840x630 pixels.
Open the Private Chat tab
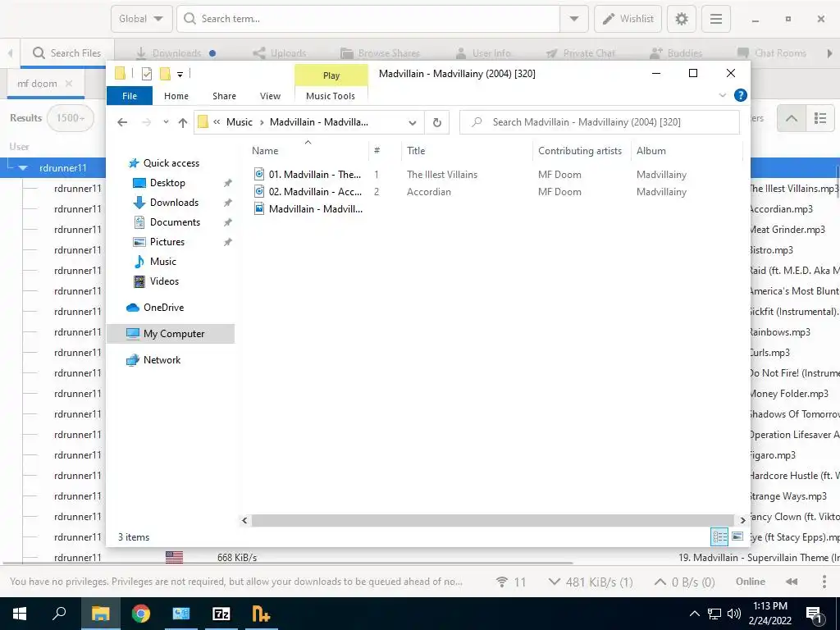tap(580, 53)
